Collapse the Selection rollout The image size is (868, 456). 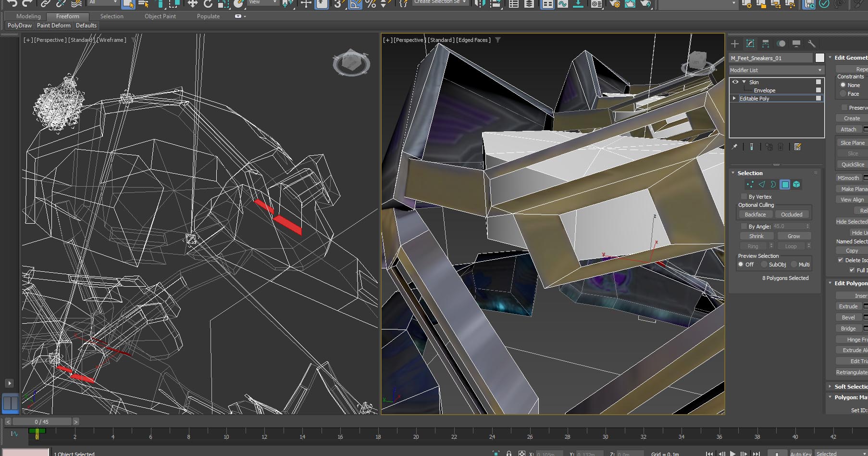click(x=733, y=173)
